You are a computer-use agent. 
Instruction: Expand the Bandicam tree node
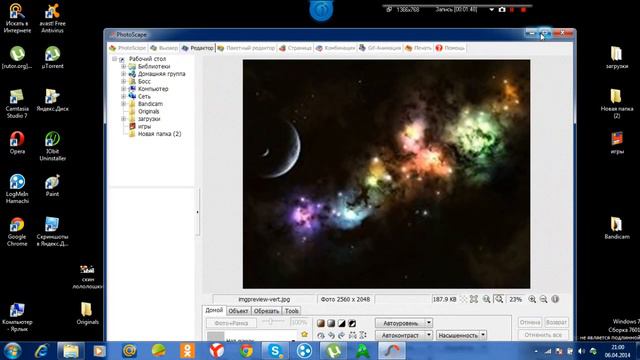123,104
